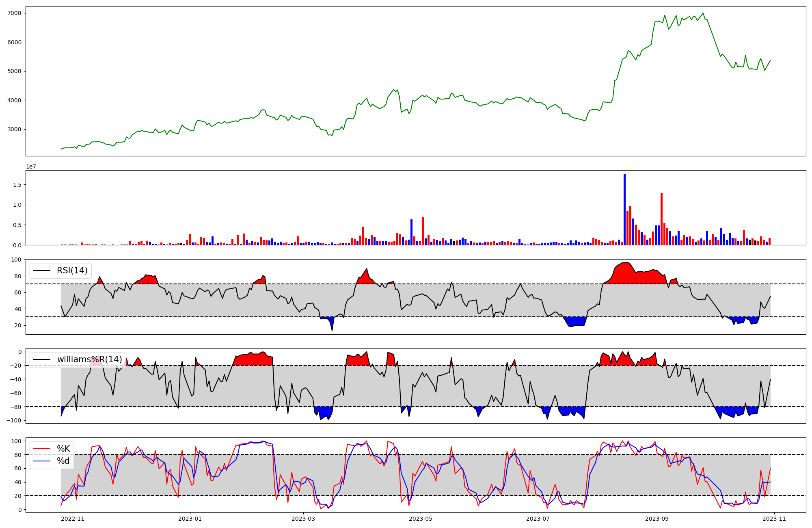812x528 pixels.
Task: Click the RSI(14) legend label
Action: pyautogui.click(x=72, y=270)
